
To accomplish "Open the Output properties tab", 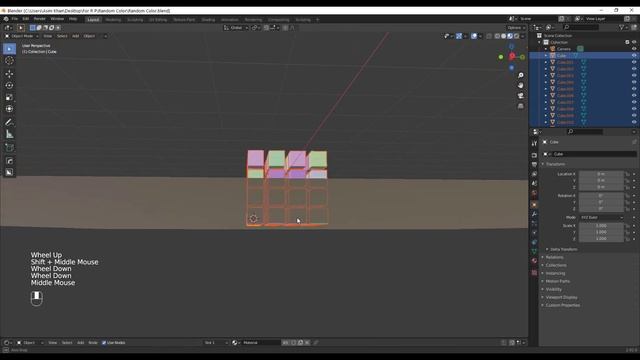I will (x=534, y=164).
